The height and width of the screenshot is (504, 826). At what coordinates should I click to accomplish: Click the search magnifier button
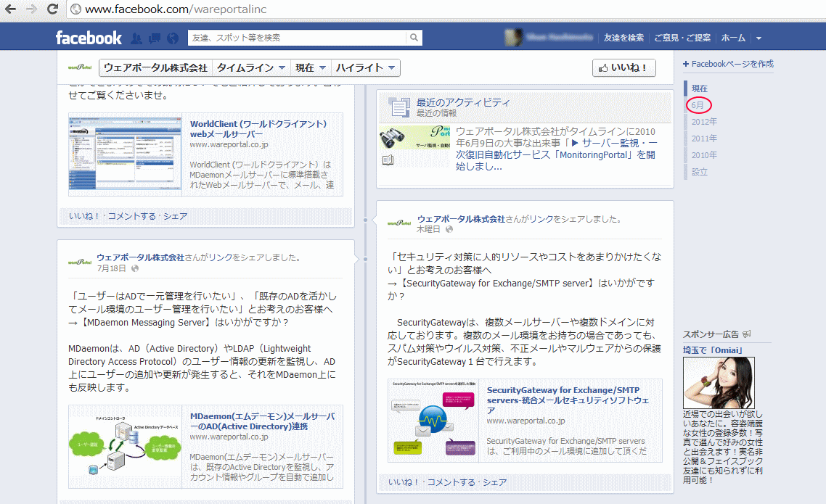[414, 38]
